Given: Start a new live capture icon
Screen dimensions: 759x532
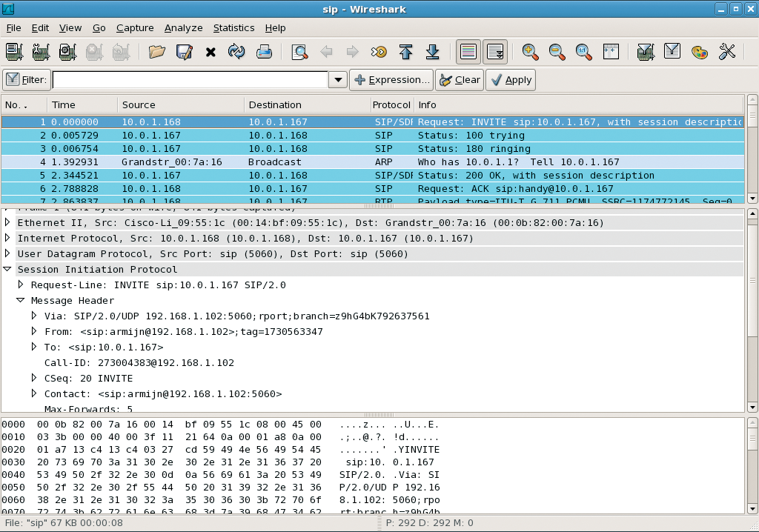Looking at the screenshot, I should tap(67, 51).
